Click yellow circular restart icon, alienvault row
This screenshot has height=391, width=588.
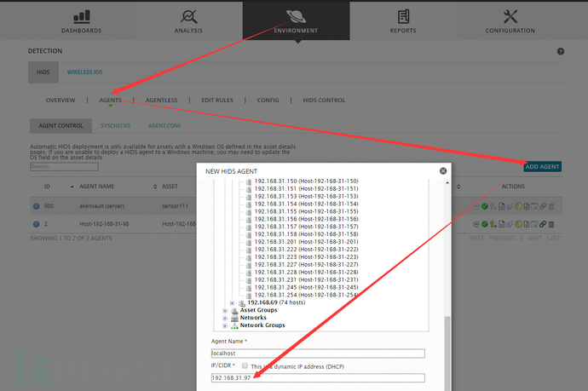(519, 206)
